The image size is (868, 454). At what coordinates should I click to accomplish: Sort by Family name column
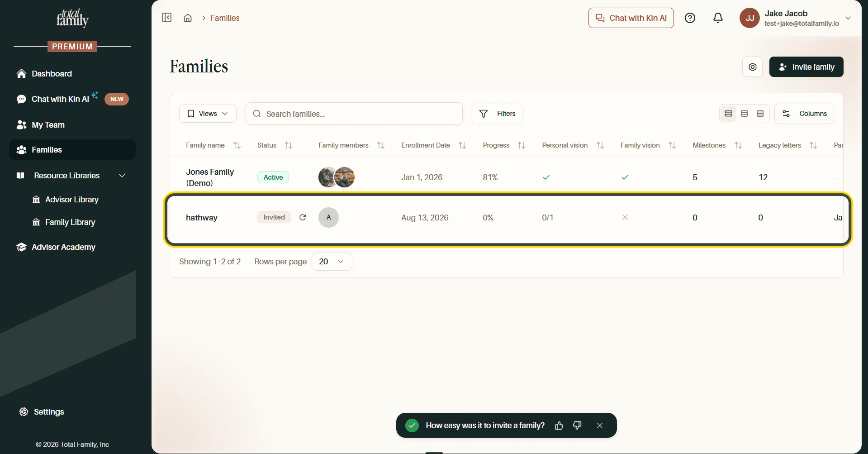coord(237,145)
